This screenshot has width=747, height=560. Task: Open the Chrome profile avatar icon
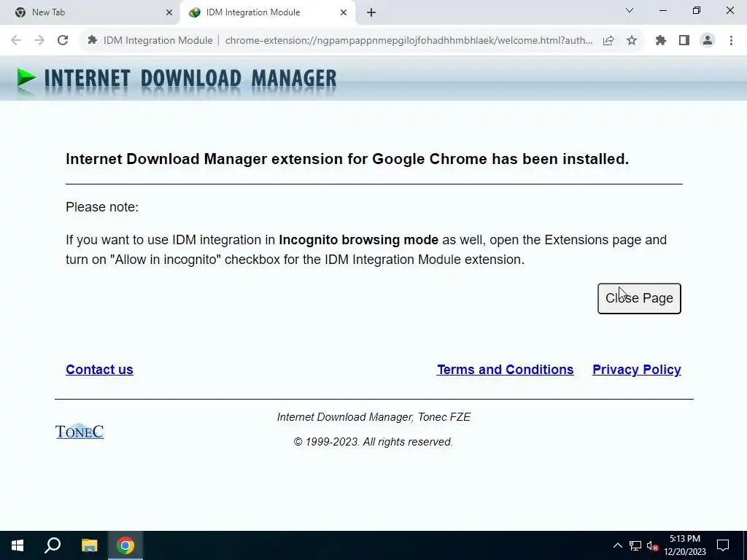[x=708, y=41]
